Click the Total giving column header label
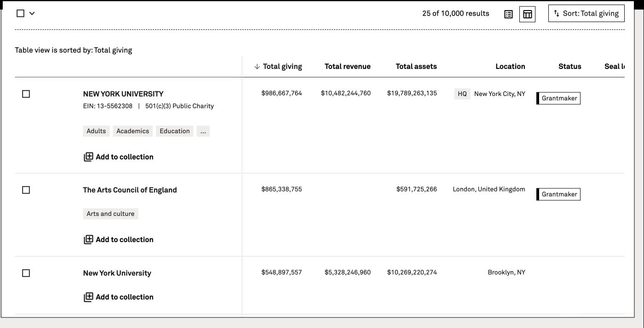This screenshot has height=328, width=644. pos(282,67)
